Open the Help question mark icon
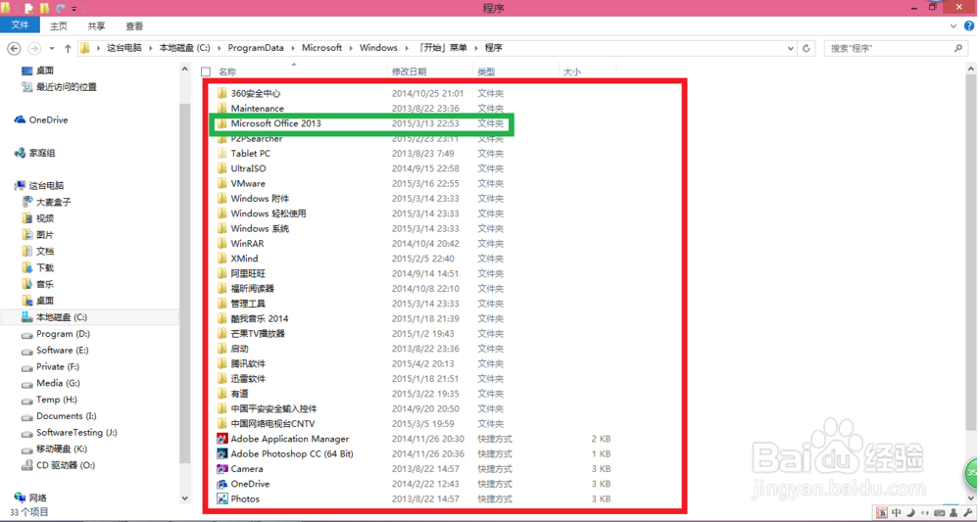The width and height of the screenshot is (980, 522). click(969, 26)
